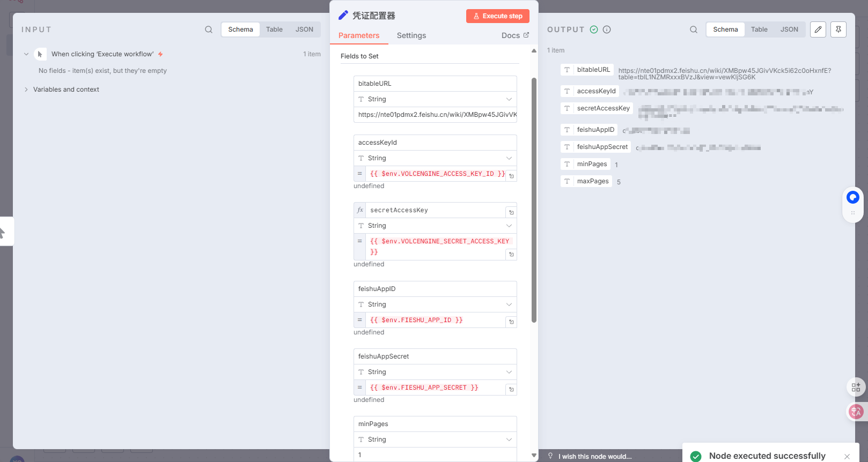Open the type dropdown for secretAccessKey
This screenshot has height=462, width=868.
[435, 226]
